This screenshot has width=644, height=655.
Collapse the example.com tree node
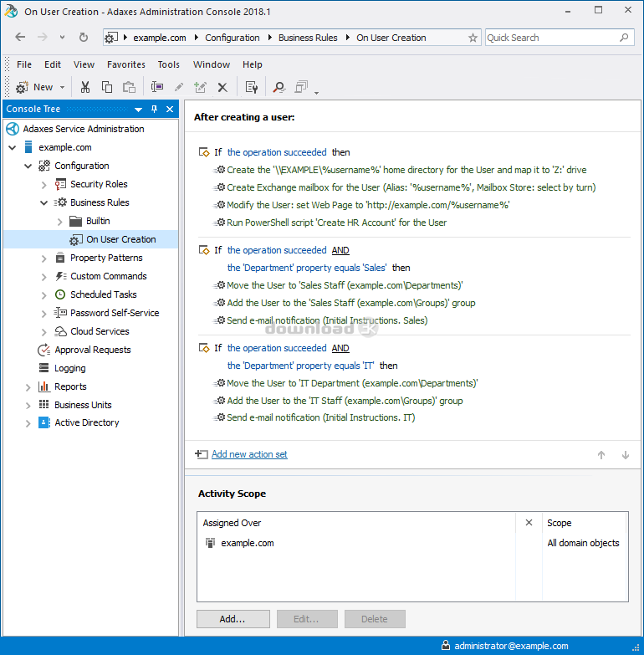tap(12, 147)
